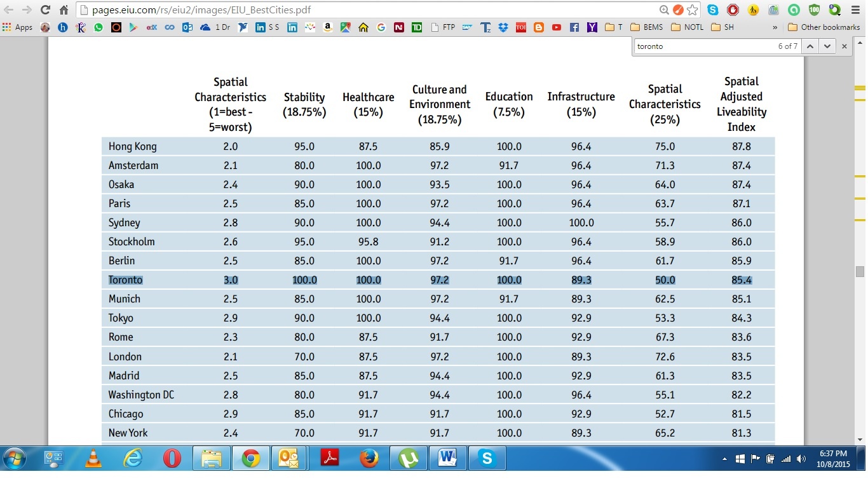Viewport: 868px width, 488px height.
Task: Open the Windows Start menu
Action: [14, 458]
